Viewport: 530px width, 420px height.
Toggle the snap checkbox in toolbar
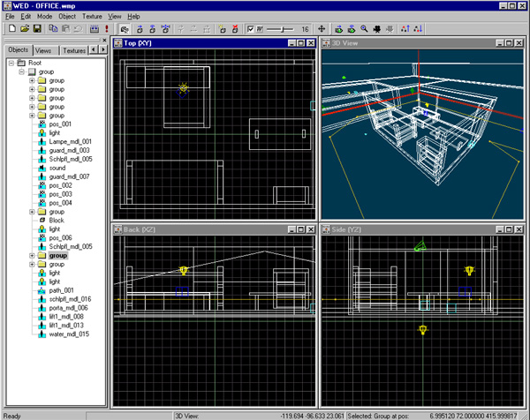click(251, 29)
